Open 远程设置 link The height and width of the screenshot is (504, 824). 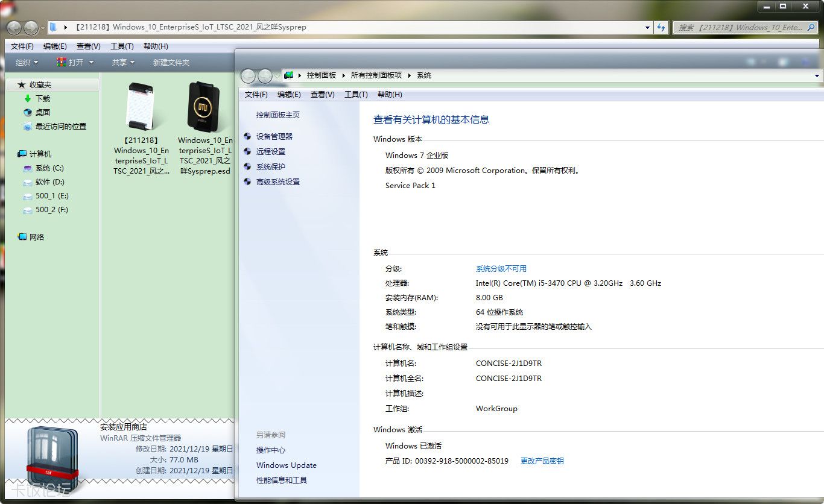coord(271,152)
